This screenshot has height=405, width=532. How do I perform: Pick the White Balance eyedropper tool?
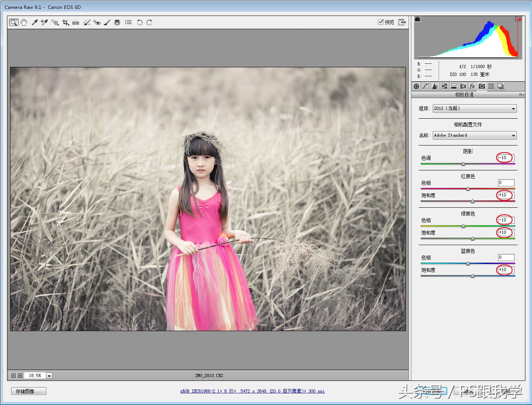coord(35,23)
